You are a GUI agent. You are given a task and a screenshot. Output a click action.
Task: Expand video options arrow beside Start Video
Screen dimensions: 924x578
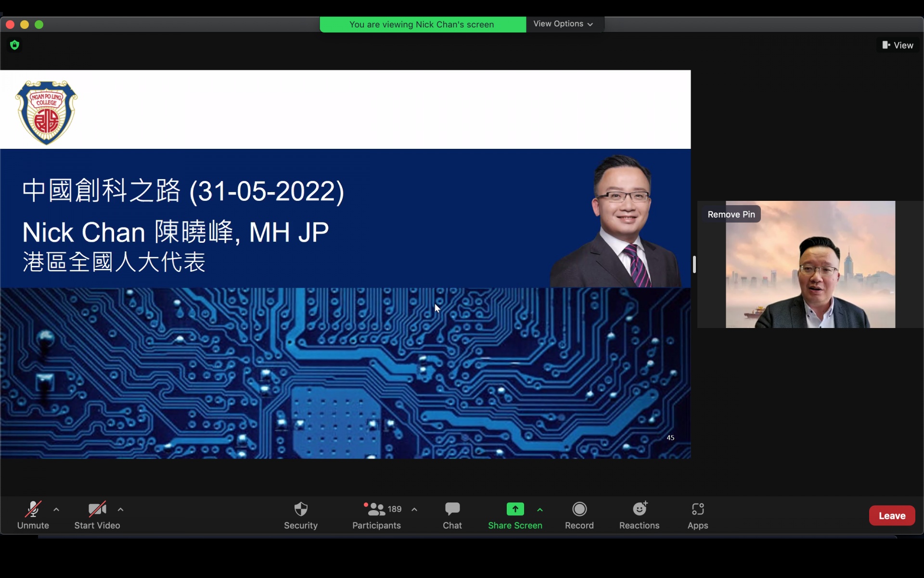click(x=120, y=510)
